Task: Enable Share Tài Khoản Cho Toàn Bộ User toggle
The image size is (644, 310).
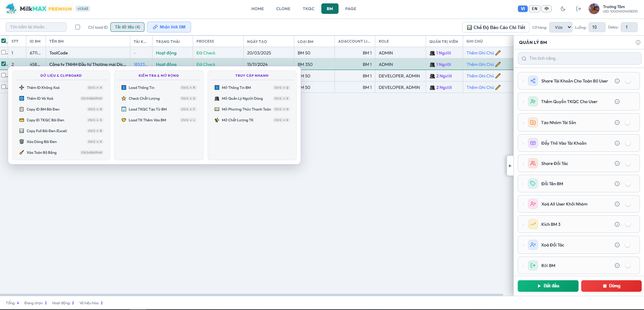Action: (628, 81)
